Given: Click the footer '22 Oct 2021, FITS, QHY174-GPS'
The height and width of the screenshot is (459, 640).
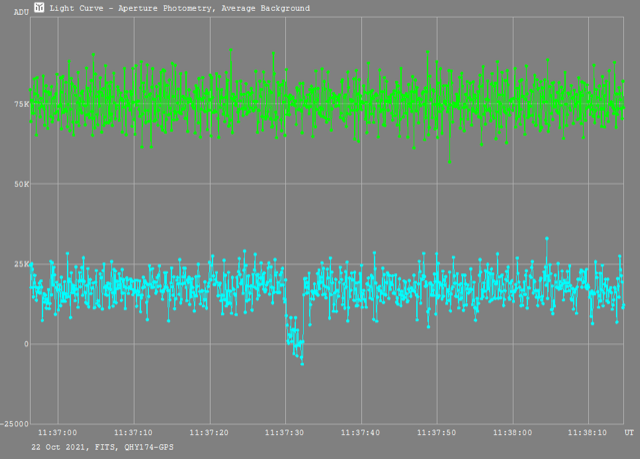Looking at the screenshot, I should (x=102, y=447).
